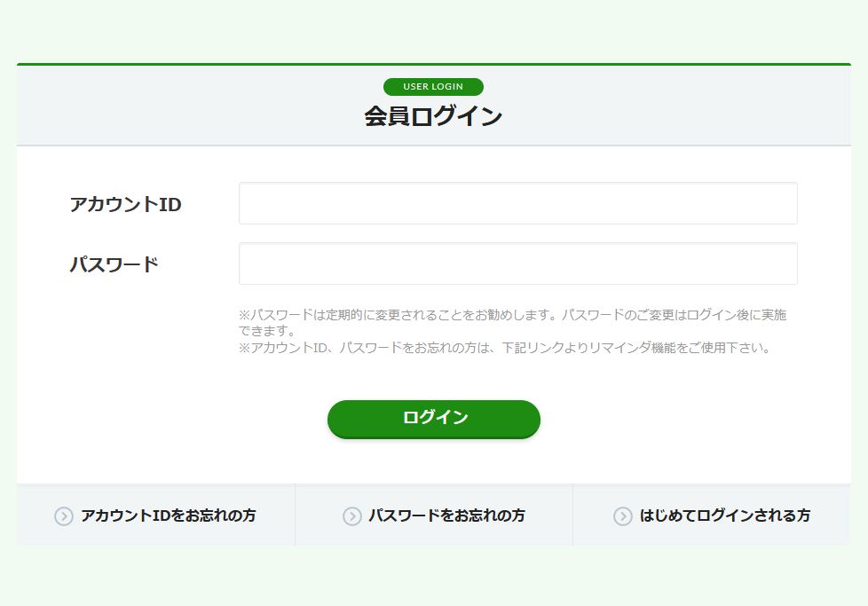This screenshot has height=606, width=868.
Task: Click the パスワード input field
Action: [517, 264]
